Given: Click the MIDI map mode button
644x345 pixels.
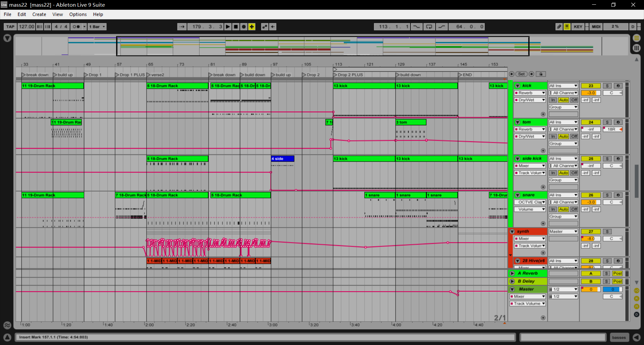Looking at the screenshot, I should click(596, 27).
